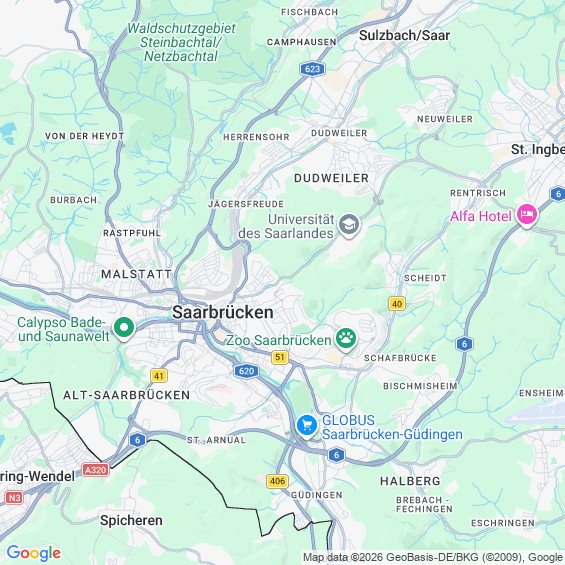Click the yellow 406 road sign
Screen dimensions: 565x565
pos(277,481)
